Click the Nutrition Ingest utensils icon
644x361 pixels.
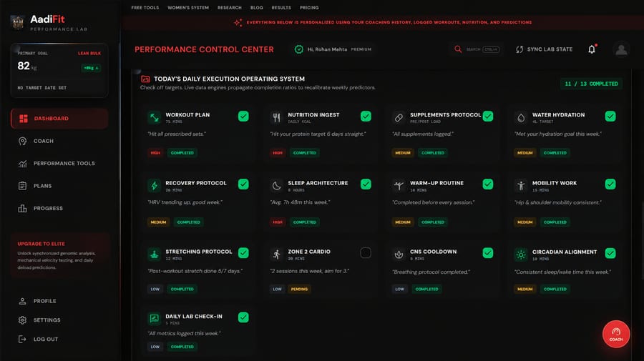point(276,118)
